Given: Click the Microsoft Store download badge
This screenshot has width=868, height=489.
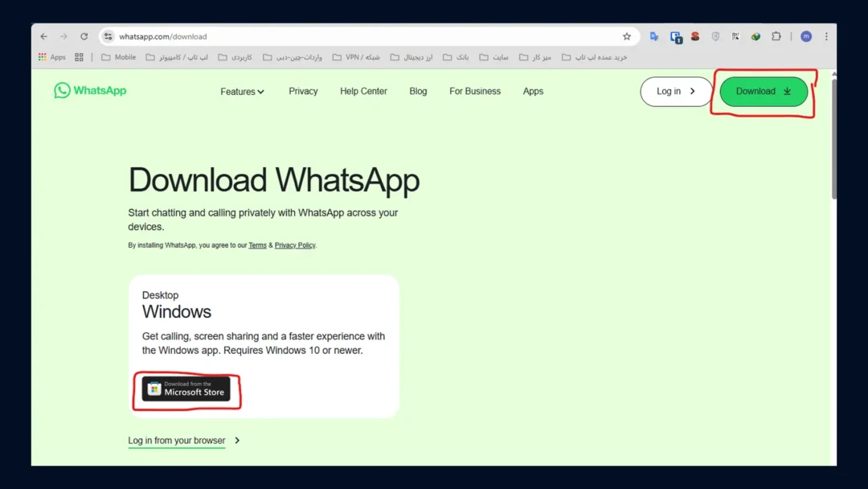Looking at the screenshot, I should click(x=186, y=389).
